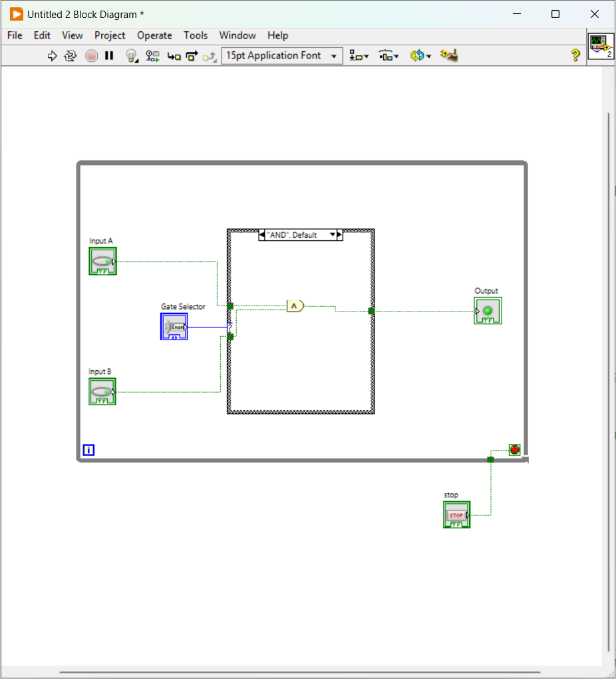Click the Input A label

101,241
